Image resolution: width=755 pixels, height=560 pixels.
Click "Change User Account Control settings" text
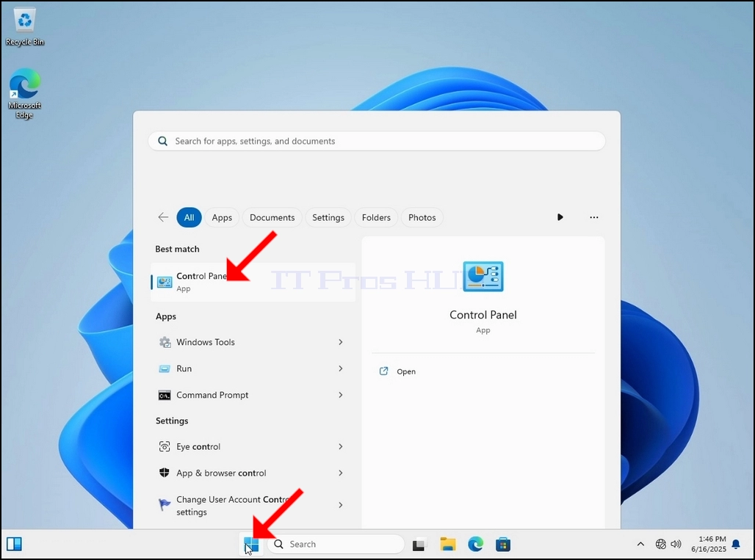coord(233,506)
